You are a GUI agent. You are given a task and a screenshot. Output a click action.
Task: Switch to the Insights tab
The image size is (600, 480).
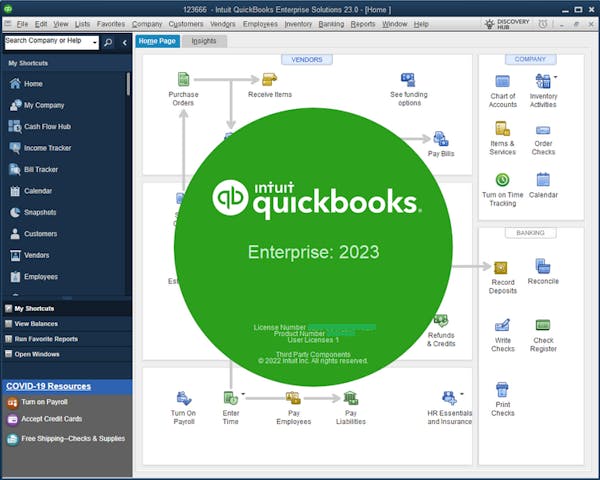pos(203,41)
